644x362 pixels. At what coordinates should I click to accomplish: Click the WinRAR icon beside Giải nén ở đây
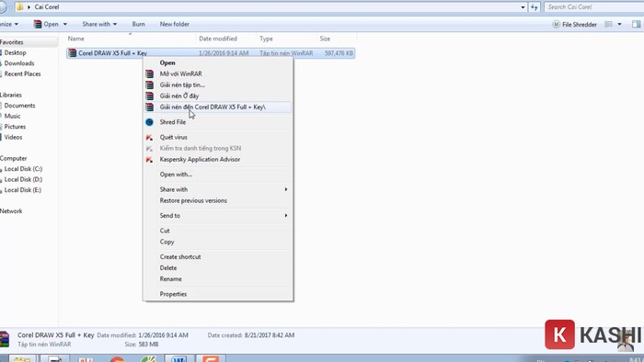pos(149,96)
